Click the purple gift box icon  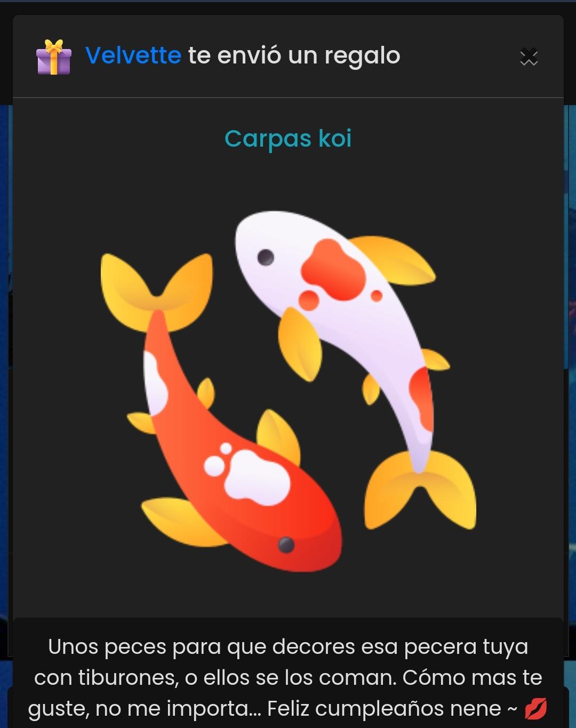(x=53, y=57)
